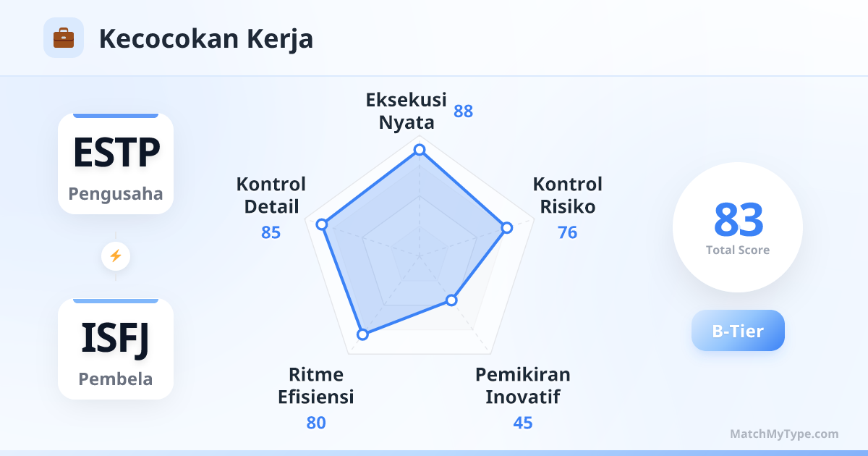Image resolution: width=868 pixels, height=456 pixels.
Task: Click the score value 45
Action: [x=522, y=423]
